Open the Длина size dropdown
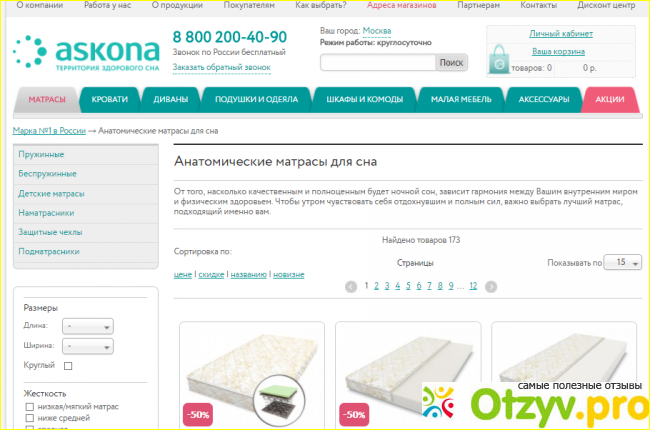 (x=88, y=326)
